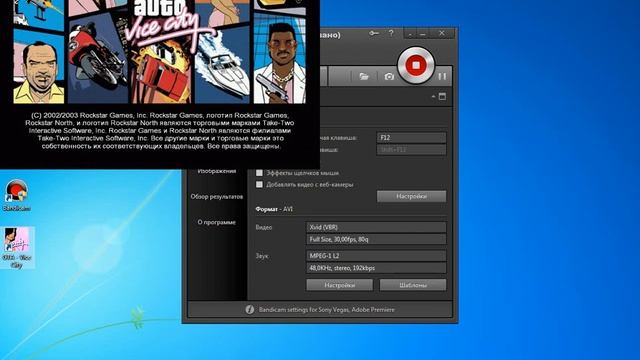Image resolution: width=640 pixels, height=360 pixels.
Task: Enable mouse click effects checkbox
Action: click(259, 173)
